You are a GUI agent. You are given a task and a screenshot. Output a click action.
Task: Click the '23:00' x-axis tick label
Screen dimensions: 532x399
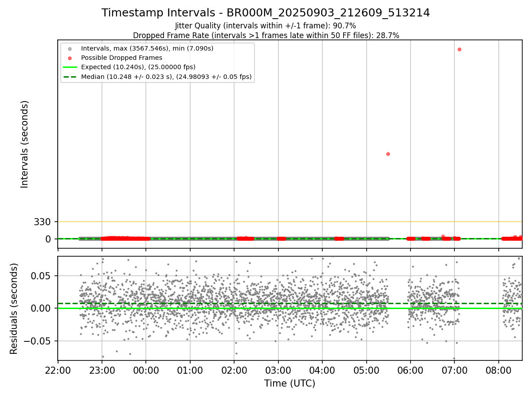[x=102, y=370]
